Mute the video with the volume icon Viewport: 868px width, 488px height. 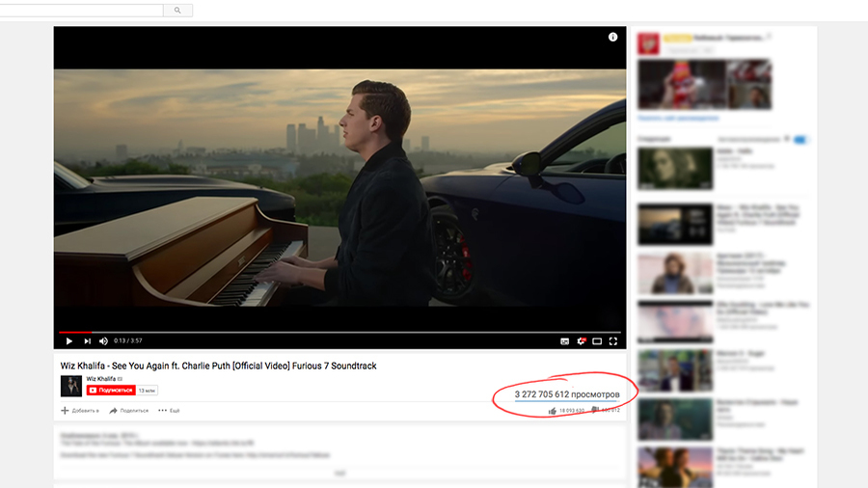pos(103,341)
